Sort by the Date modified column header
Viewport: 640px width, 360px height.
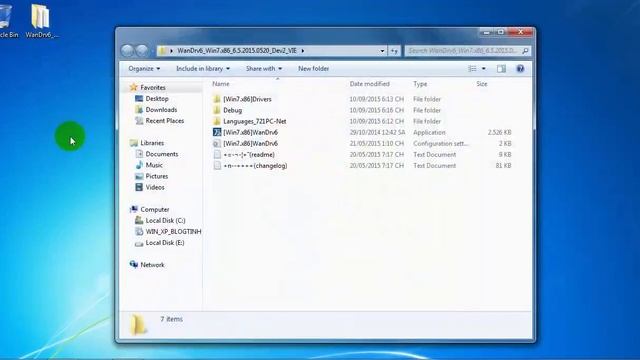coord(370,84)
